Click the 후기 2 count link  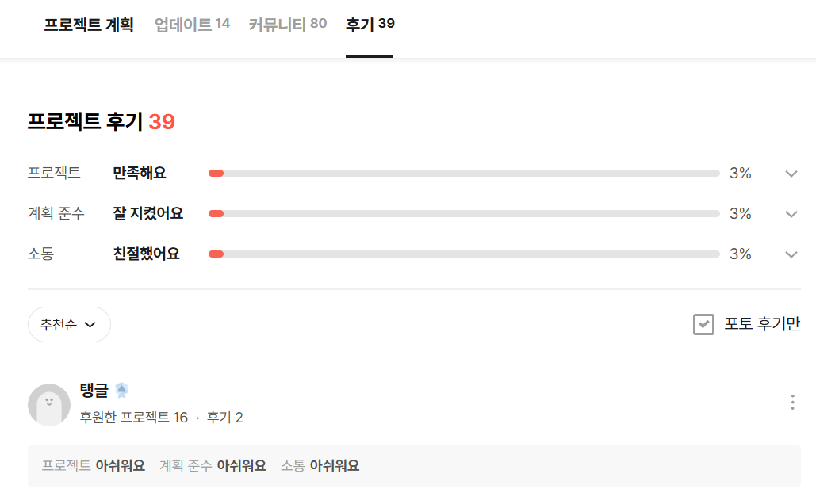(x=225, y=417)
